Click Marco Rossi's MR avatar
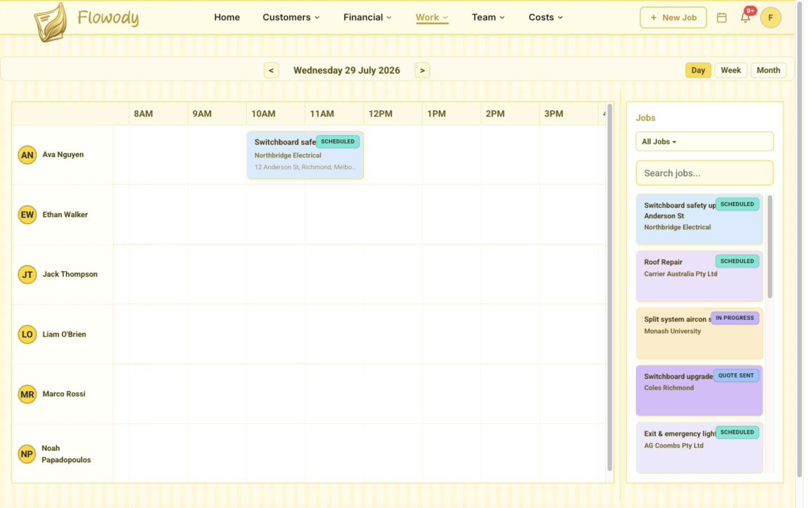 [27, 394]
